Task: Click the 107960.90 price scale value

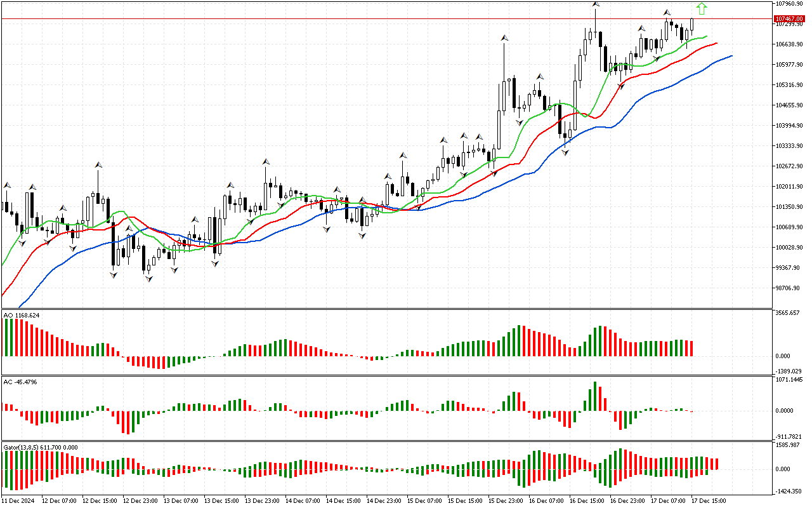Action: tap(790, 4)
